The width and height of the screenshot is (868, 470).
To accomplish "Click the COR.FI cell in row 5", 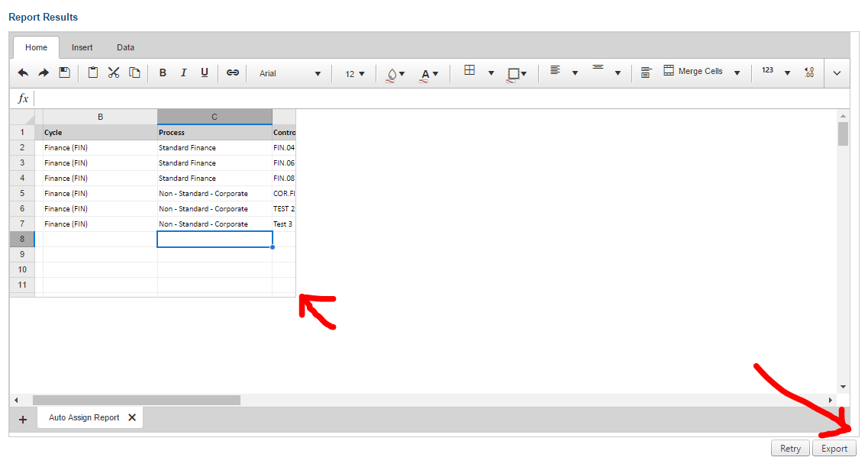I will pos(284,194).
